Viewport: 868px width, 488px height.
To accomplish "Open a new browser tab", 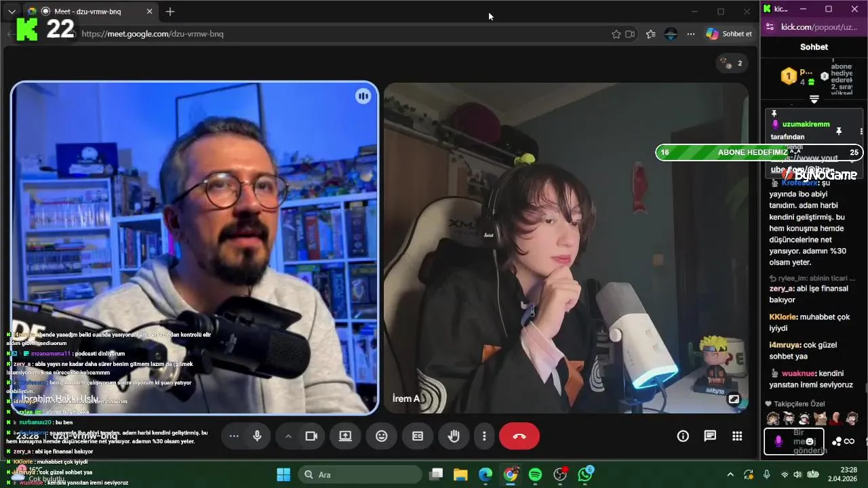I will pyautogui.click(x=170, y=12).
